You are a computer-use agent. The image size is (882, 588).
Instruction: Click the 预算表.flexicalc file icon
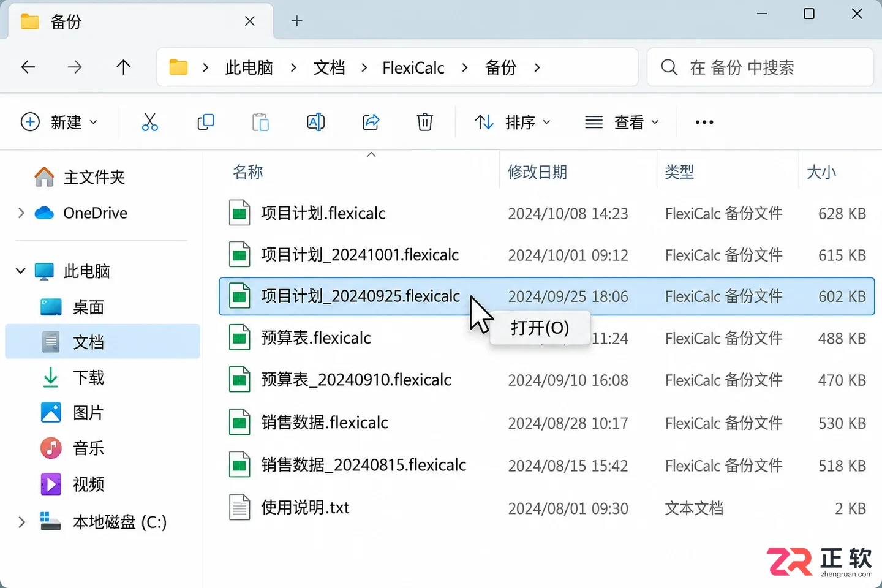pos(239,337)
